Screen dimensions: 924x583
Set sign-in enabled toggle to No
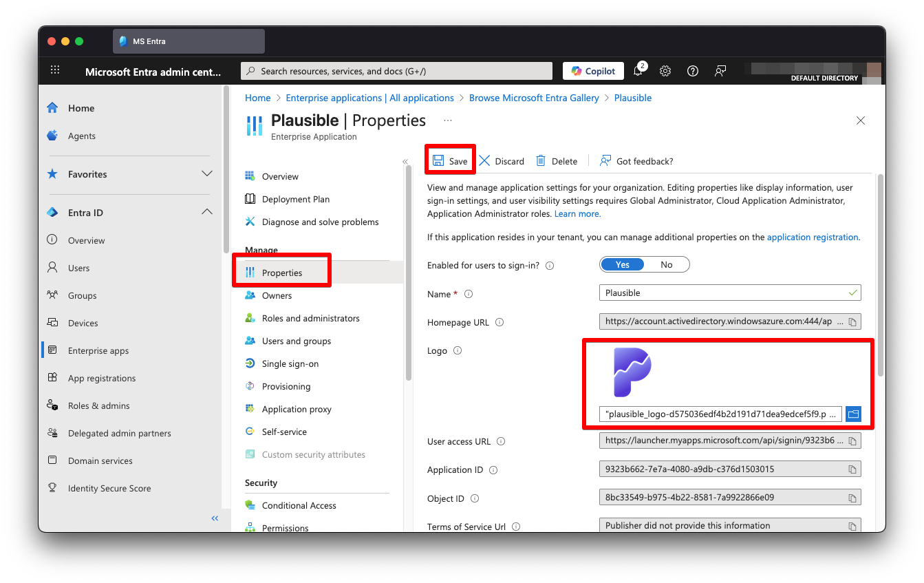[666, 265]
